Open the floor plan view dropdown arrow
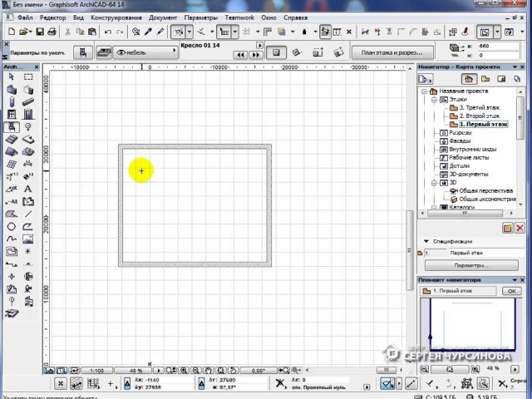The width and height of the screenshot is (532, 399). click(x=497, y=32)
